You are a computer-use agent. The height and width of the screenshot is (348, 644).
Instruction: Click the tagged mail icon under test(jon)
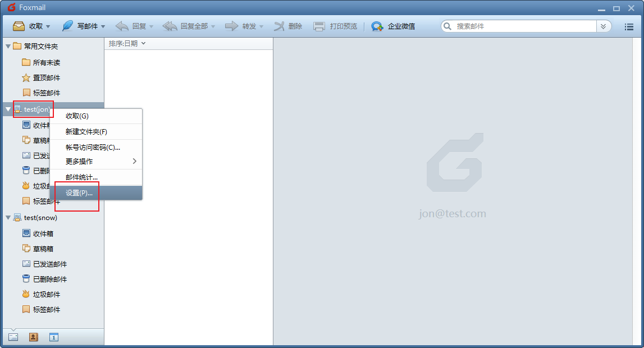click(26, 201)
